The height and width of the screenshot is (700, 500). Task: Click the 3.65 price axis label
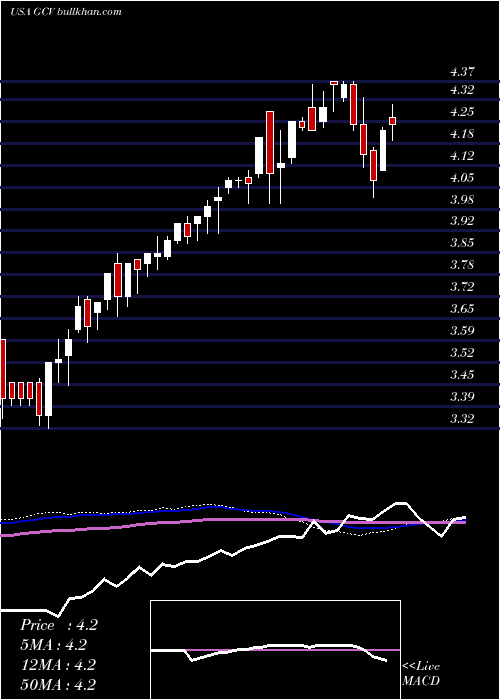click(462, 309)
